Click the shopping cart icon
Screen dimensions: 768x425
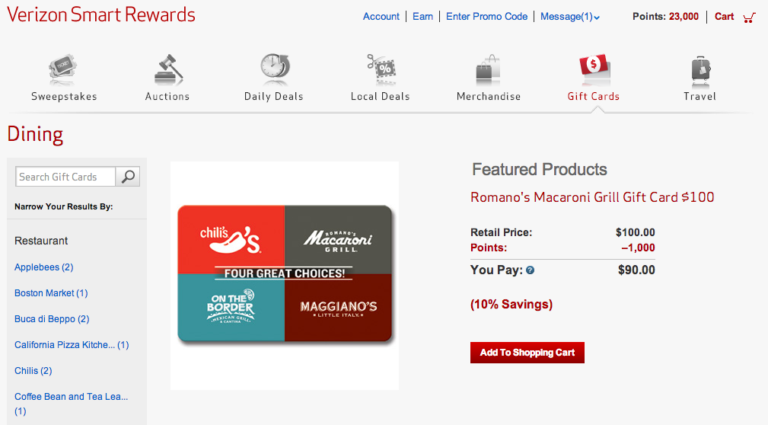(x=749, y=18)
